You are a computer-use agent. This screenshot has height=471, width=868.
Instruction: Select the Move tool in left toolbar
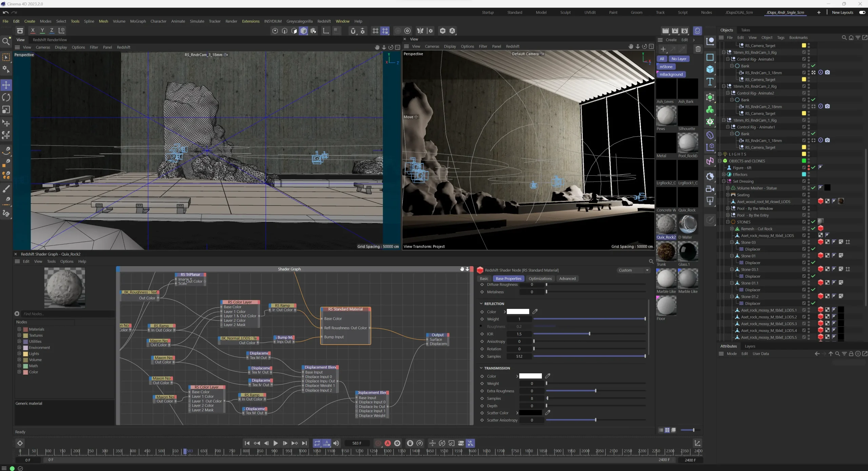[6, 85]
